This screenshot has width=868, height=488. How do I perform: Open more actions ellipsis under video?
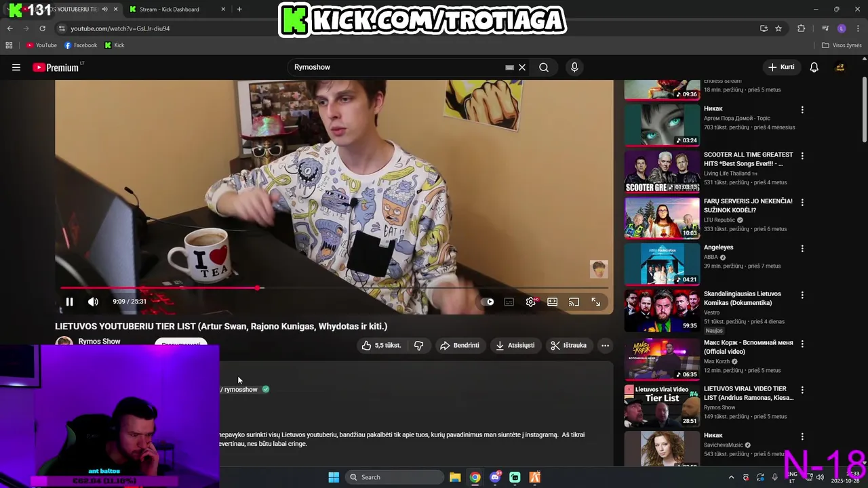click(605, 345)
